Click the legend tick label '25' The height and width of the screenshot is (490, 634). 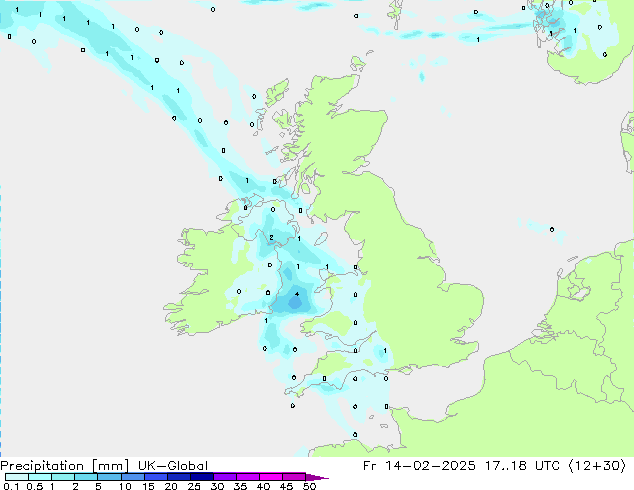194,486
